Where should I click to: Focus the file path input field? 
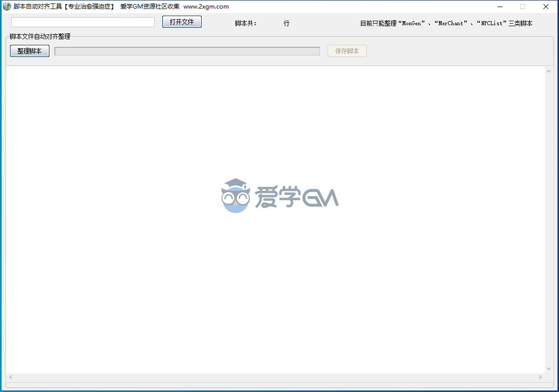click(x=83, y=22)
